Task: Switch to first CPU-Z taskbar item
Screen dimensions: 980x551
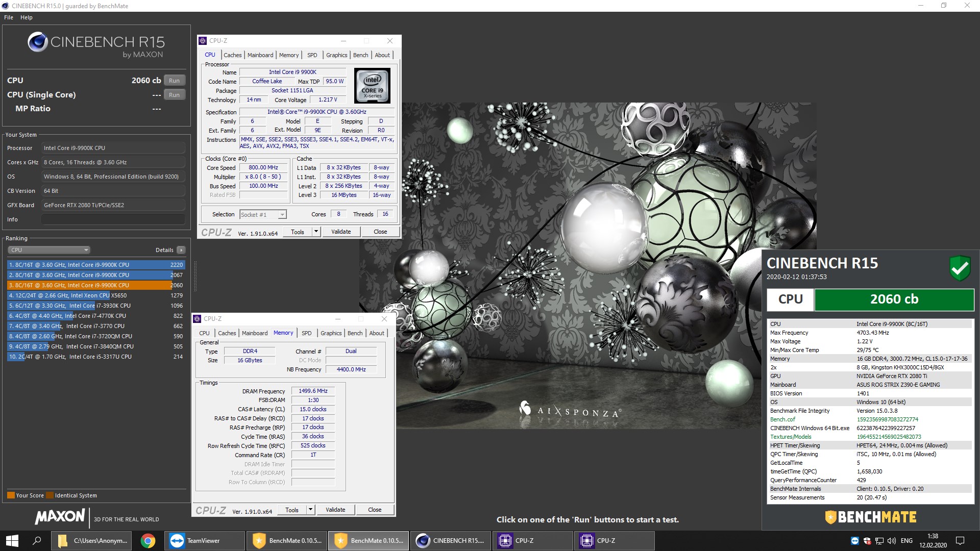Action: (532, 540)
